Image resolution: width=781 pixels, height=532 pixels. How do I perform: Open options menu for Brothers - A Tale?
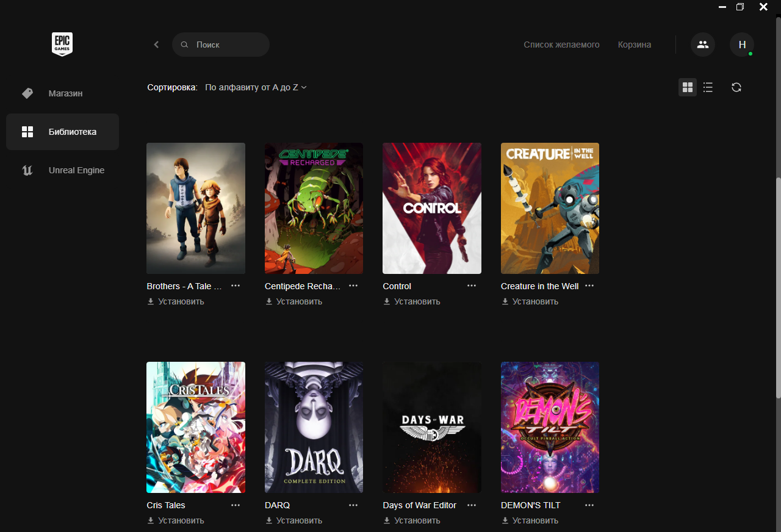coord(236,286)
